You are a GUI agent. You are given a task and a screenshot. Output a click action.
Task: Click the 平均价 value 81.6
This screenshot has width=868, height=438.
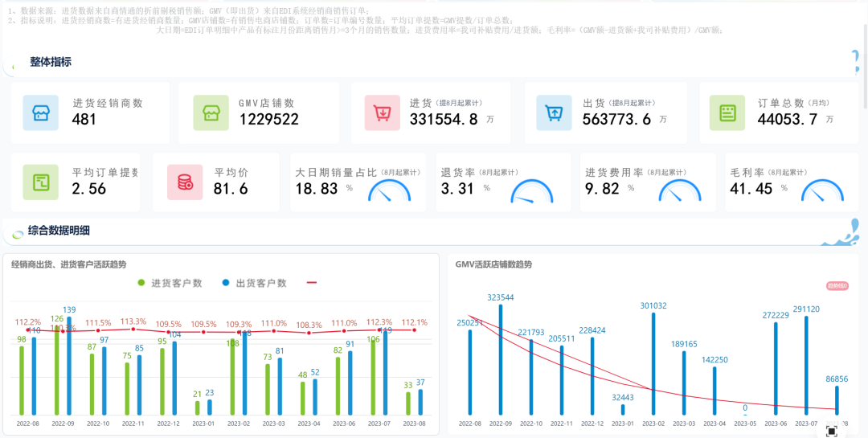[x=231, y=189]
